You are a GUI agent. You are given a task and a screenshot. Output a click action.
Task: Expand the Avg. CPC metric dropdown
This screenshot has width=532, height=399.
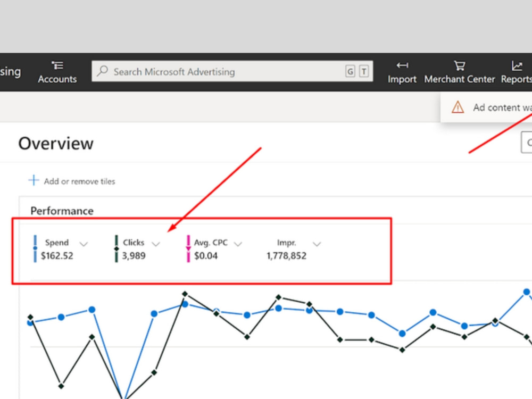pyautogui.click(x=238, y=244)
